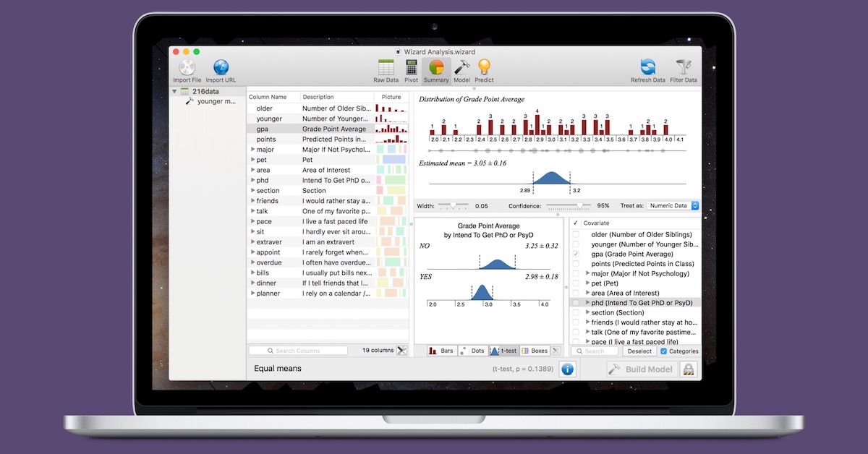Image resolution: width=868 pixels, height=454 pixels.
Task: Click the t-test p = 0.1389 text
Action: (x=524, y=369)
